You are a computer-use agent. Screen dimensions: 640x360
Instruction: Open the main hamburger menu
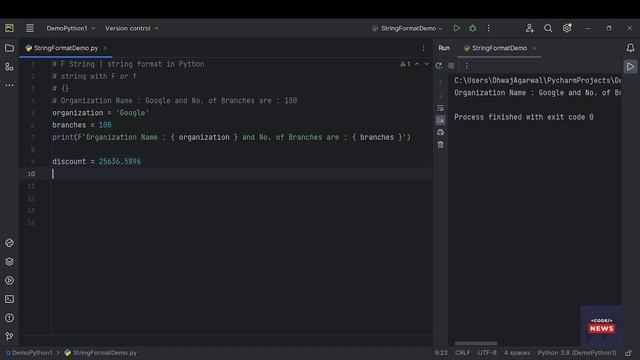30,28
